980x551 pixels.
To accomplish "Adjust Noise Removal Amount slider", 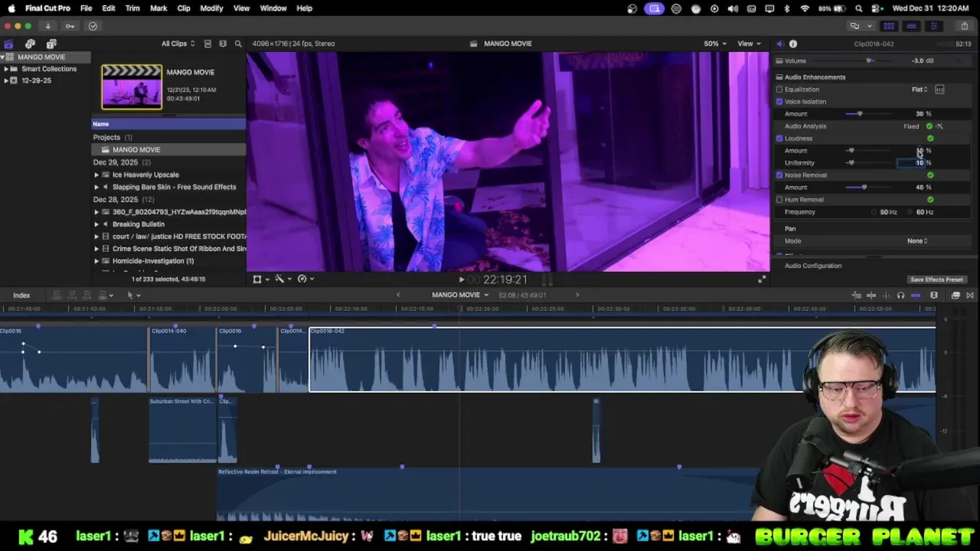I will coord(864,187).
